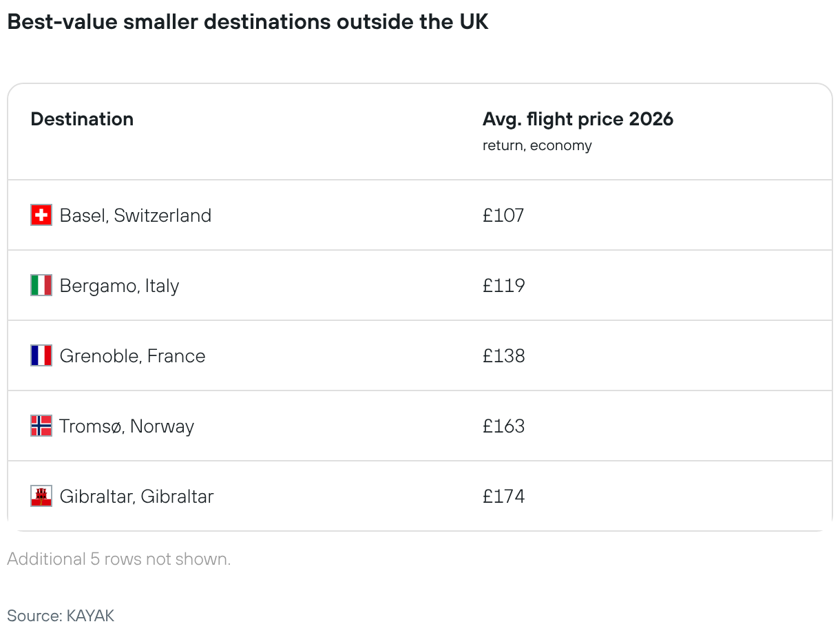Image resolution: width=840 pixels, height=635 pixels.
Task: Click the Avg. flight price 2026 header
Action: [x=578, y=119]
